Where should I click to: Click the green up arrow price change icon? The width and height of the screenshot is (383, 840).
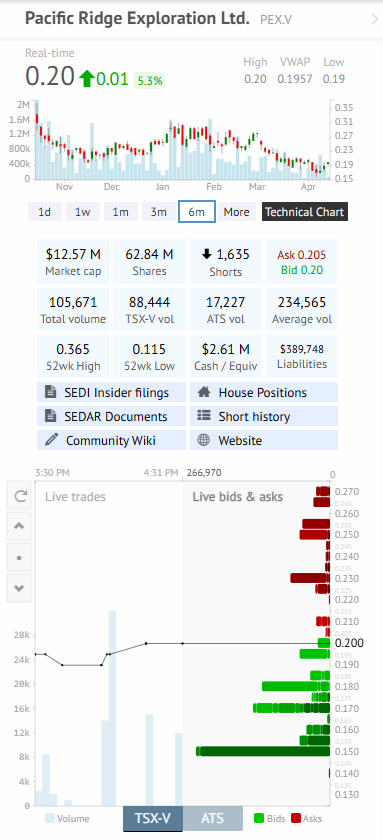(x=86, y=79)
